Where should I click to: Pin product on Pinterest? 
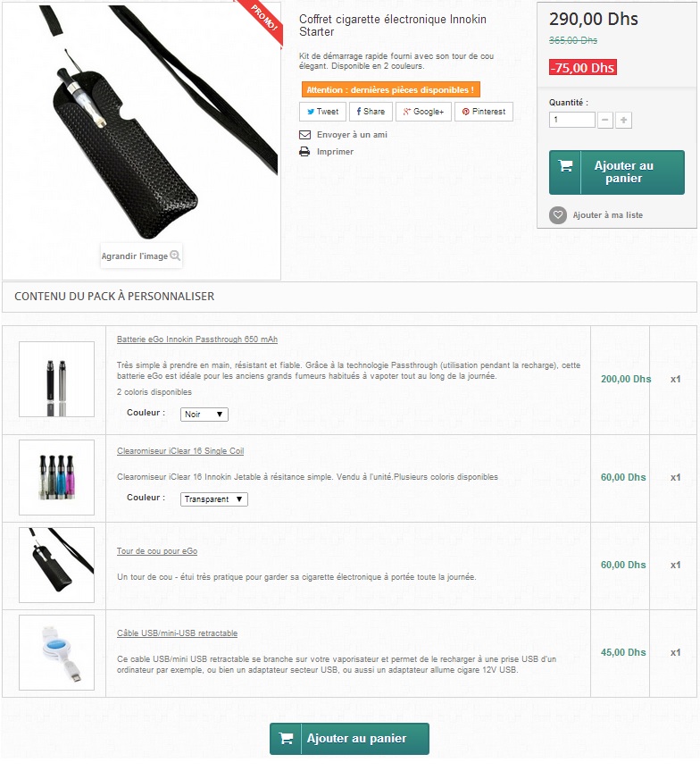[x=484, y=112]
